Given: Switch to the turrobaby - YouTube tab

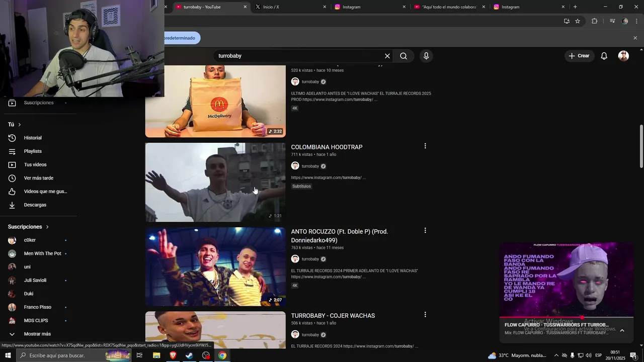Looking at the screenshot, I should pos(205,7).
